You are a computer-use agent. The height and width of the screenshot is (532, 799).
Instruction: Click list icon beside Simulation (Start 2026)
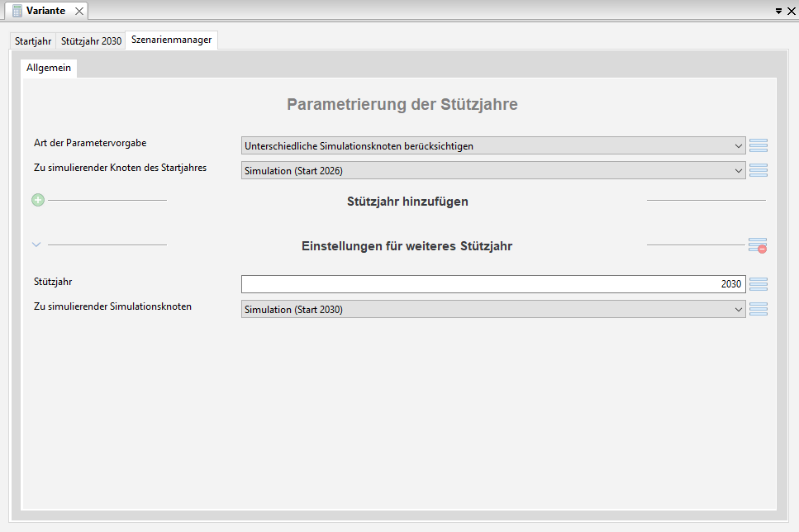759,171
